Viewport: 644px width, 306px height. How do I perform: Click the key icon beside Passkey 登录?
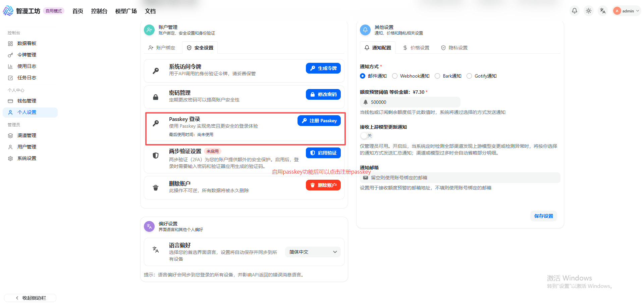156,123
